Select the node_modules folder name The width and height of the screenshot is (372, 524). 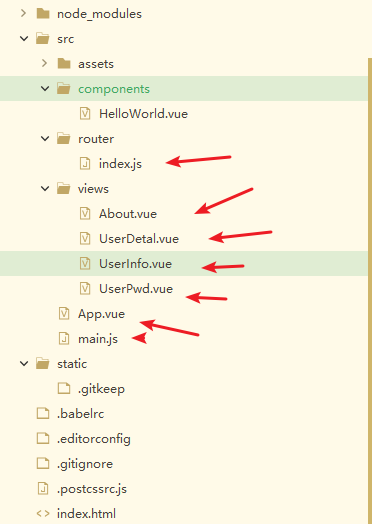[99, 14]
